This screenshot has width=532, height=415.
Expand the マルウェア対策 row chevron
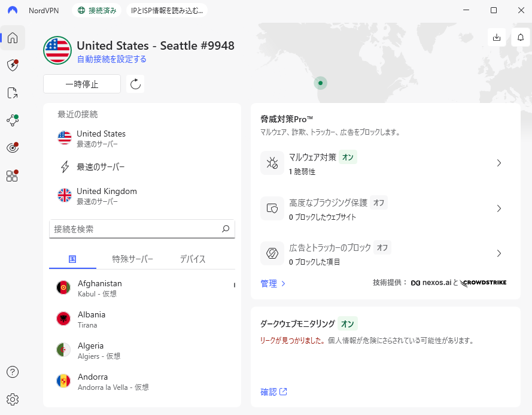point(498,163)
